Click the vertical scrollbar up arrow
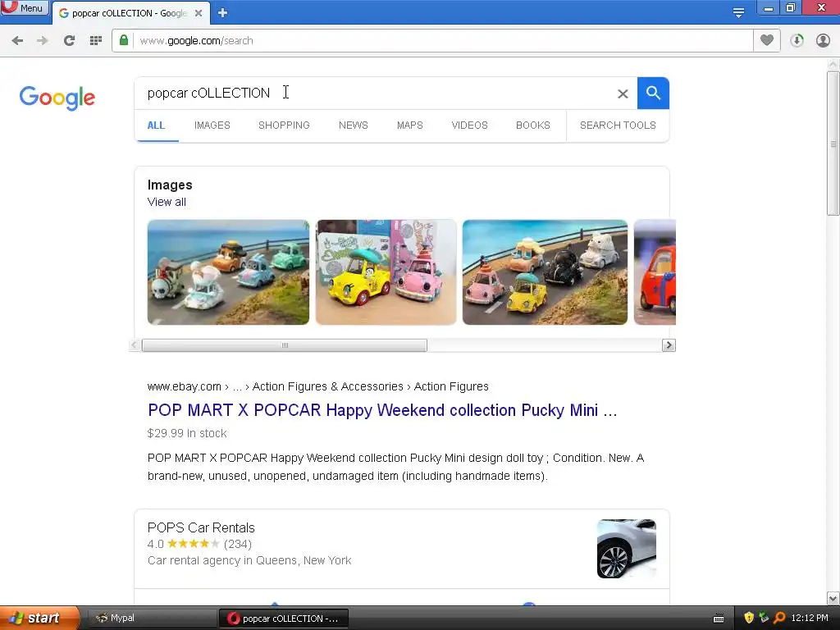The width and height of the screenshot is (840, 630). pyautogui.click(x=833, y=64)
